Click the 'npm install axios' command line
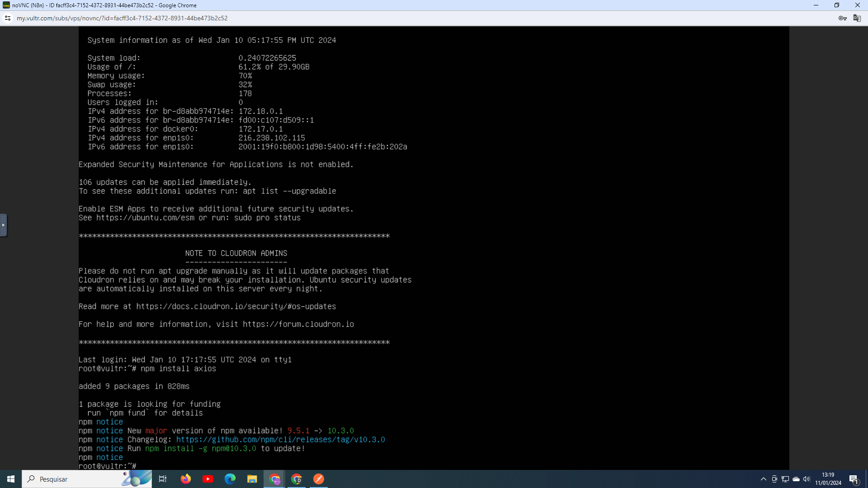The image size is (868, 488). 179,369
